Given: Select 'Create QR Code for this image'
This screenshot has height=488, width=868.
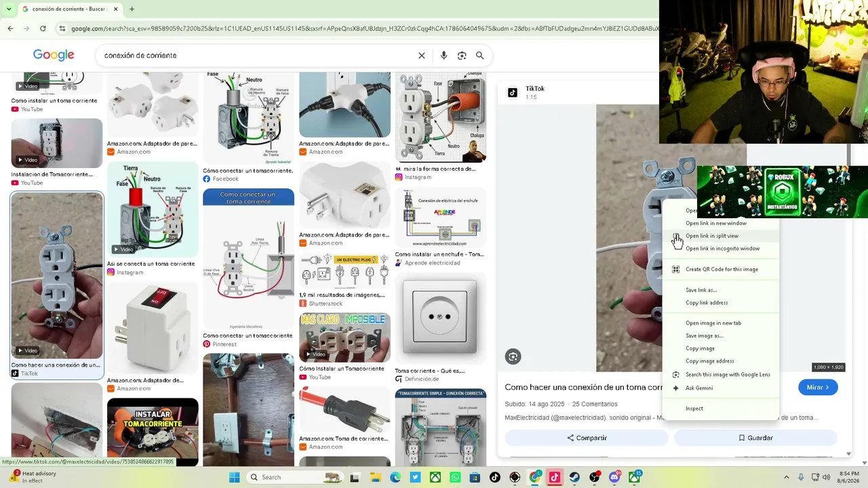Looking at the screenshot, I should 722,269.
